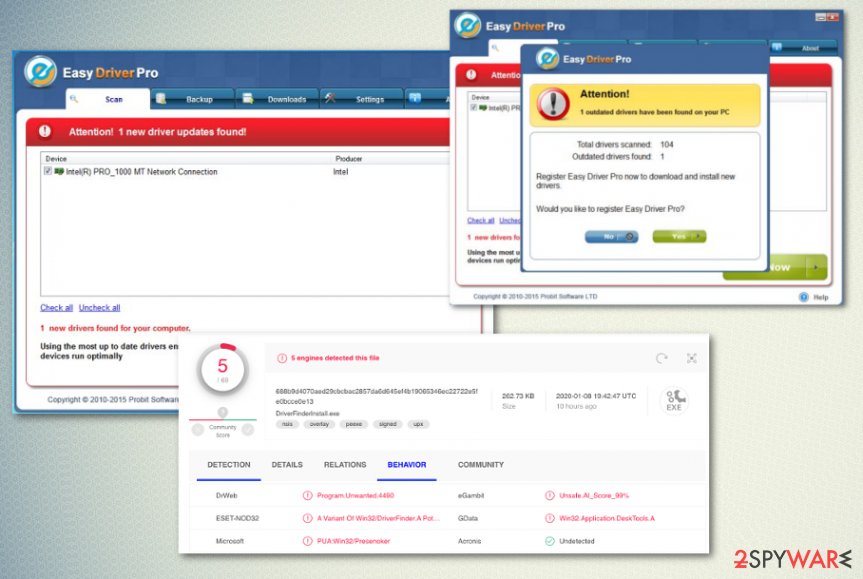
Task: Click 'Check all' link in right window
Action: 480,220
